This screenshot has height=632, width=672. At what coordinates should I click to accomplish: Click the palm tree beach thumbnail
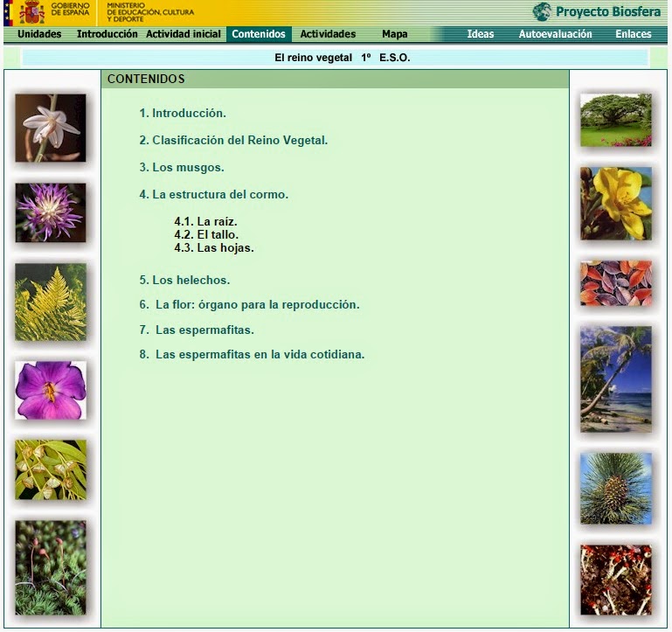pyautogui.click(x=616, y=379)
